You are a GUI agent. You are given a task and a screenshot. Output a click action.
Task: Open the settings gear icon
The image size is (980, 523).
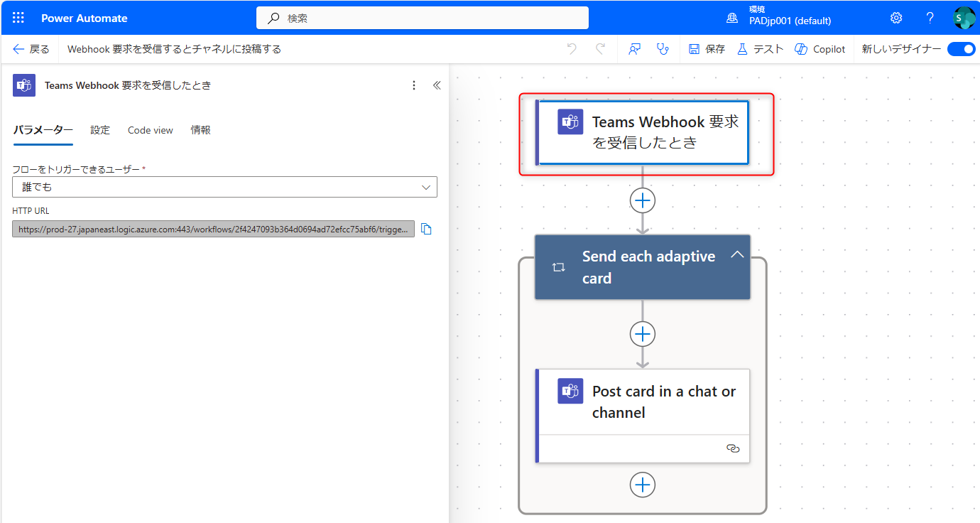[x=895, y=18]
